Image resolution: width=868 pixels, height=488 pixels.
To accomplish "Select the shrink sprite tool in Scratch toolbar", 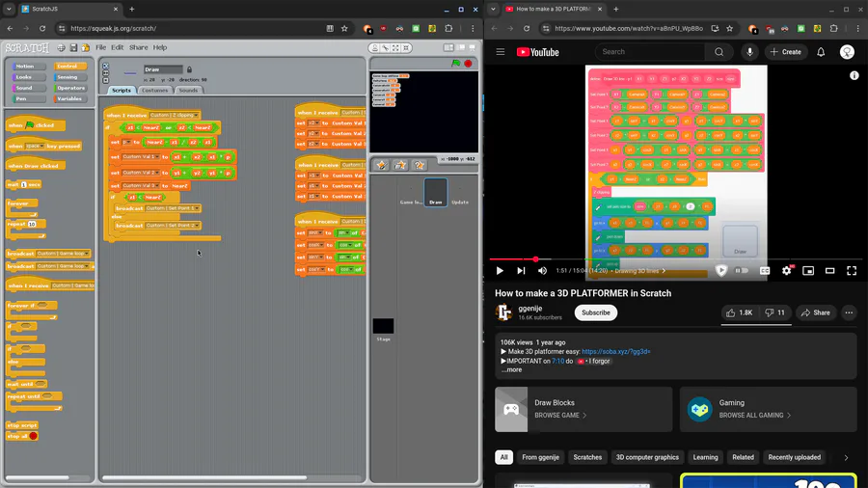I will [x=406, y=48].
